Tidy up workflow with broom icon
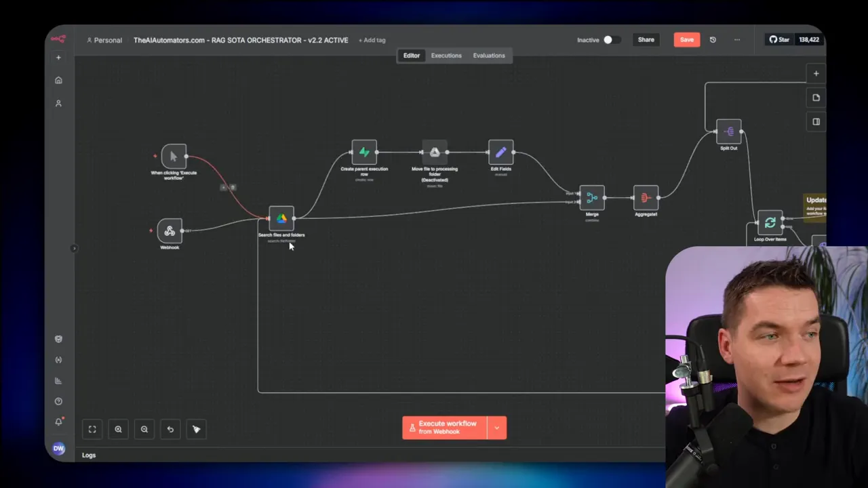The height and width of the screenshot is (488, 868). tap(196, 429)
